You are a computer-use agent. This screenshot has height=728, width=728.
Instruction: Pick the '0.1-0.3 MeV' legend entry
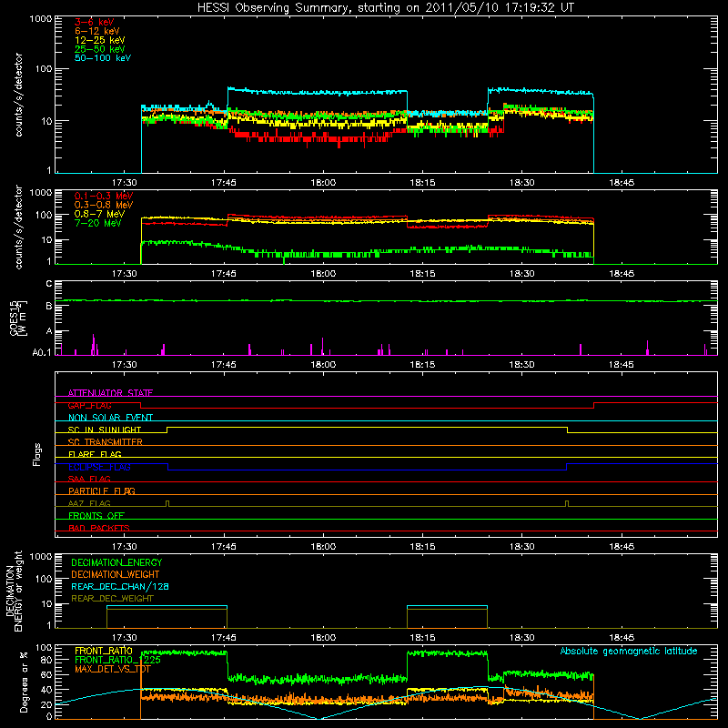[x=104, y=196]
